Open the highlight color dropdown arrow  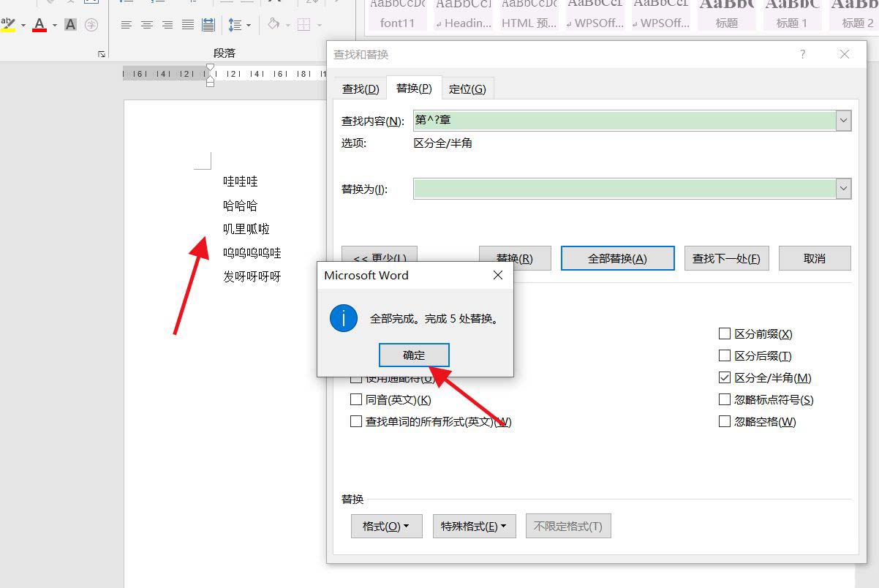click(x=23, y=25)
